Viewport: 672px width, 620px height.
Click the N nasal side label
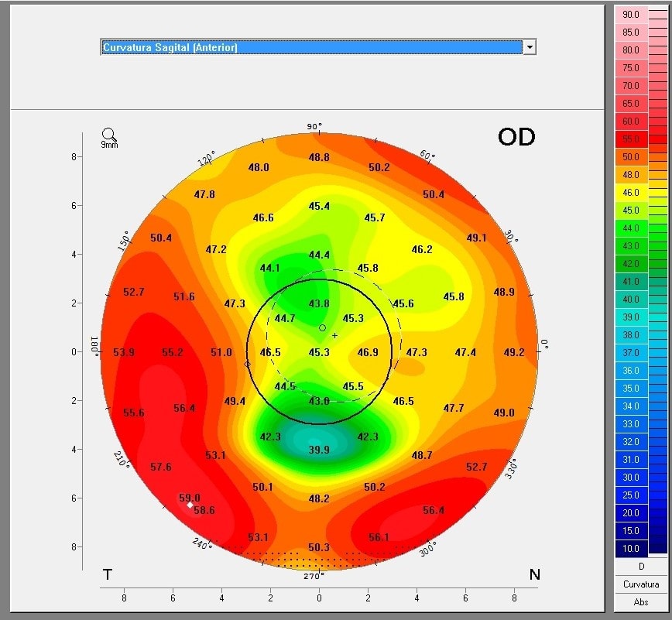click(x=534, y=574)
